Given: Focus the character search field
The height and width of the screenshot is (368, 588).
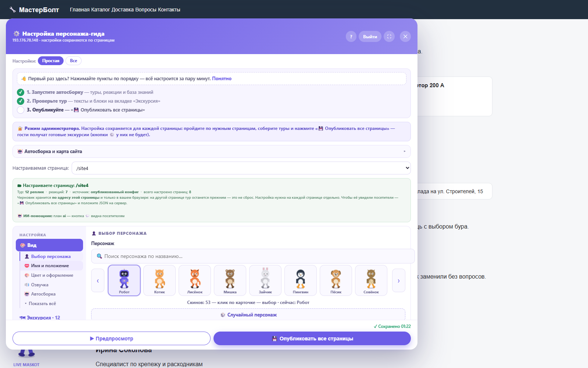Looking at the screenshot, I should (x=253, y=256).
